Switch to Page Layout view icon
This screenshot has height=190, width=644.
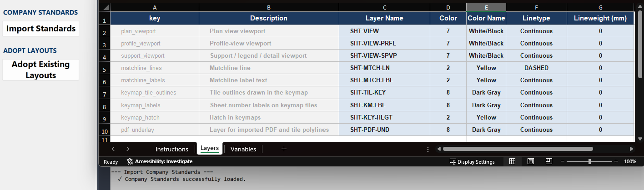(530, 161)
